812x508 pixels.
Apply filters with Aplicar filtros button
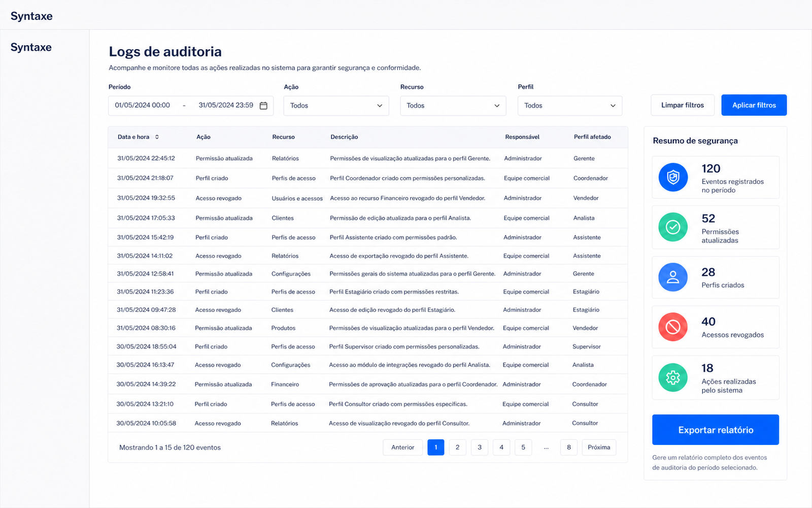tap(754, 105)
